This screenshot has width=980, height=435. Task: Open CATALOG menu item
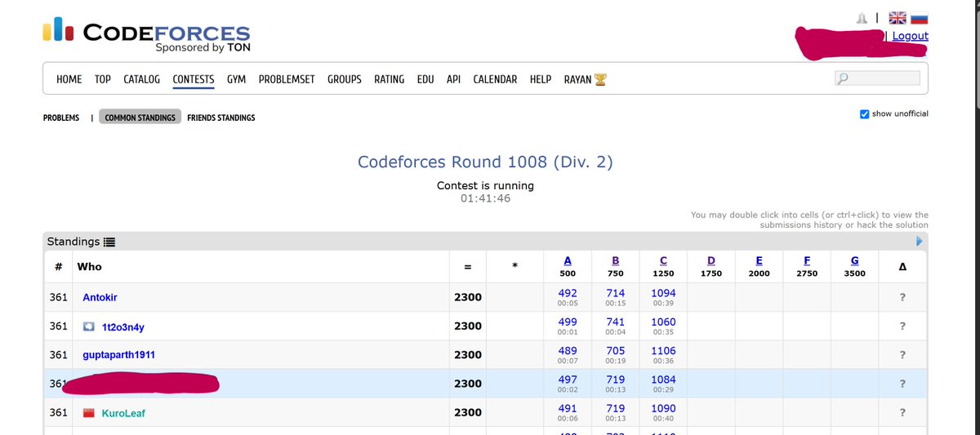pyautogui.click(x=141, y=79)
